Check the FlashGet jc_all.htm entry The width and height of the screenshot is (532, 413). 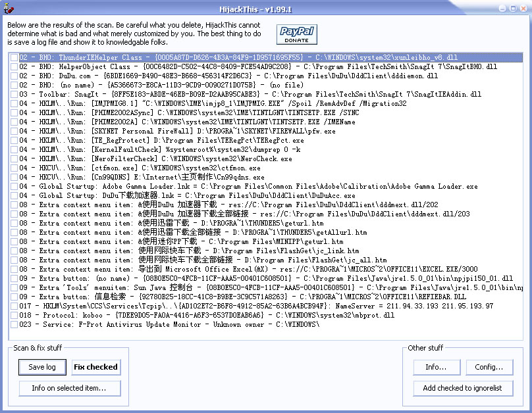14,260
